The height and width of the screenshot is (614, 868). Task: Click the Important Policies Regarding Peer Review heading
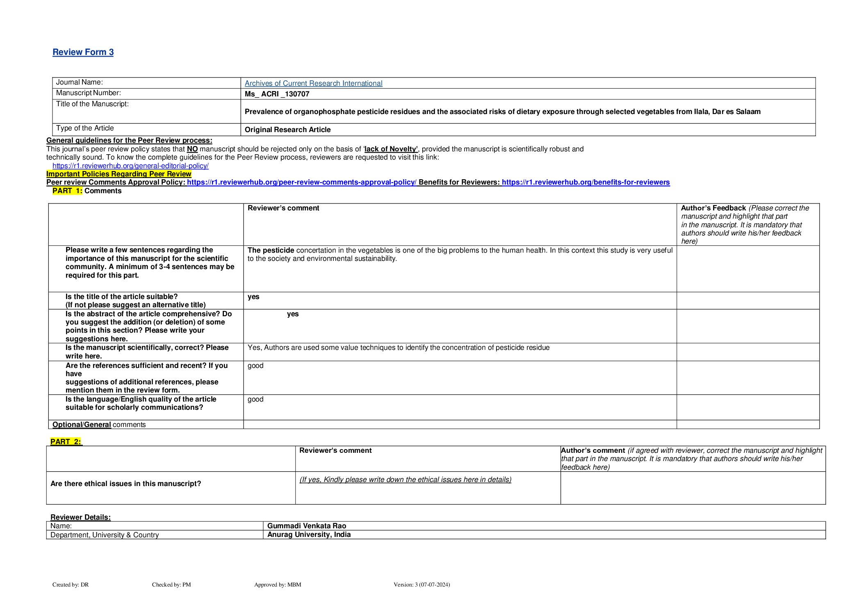(118, 174)
